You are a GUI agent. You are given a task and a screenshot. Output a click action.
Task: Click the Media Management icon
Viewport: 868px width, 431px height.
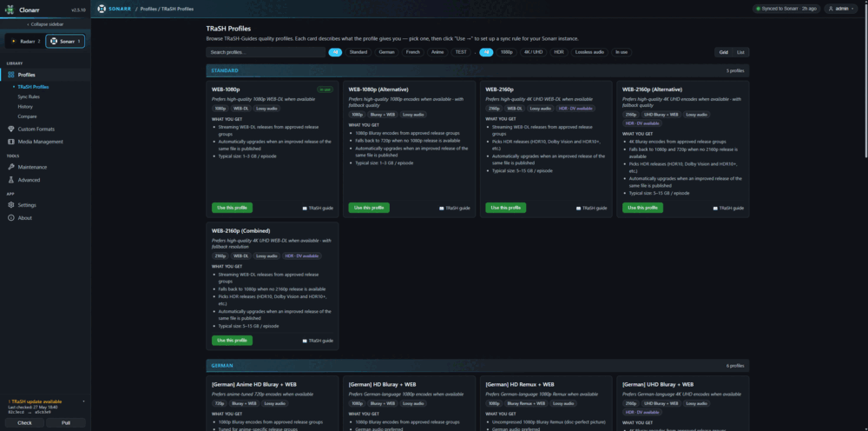tap(11, 142)
